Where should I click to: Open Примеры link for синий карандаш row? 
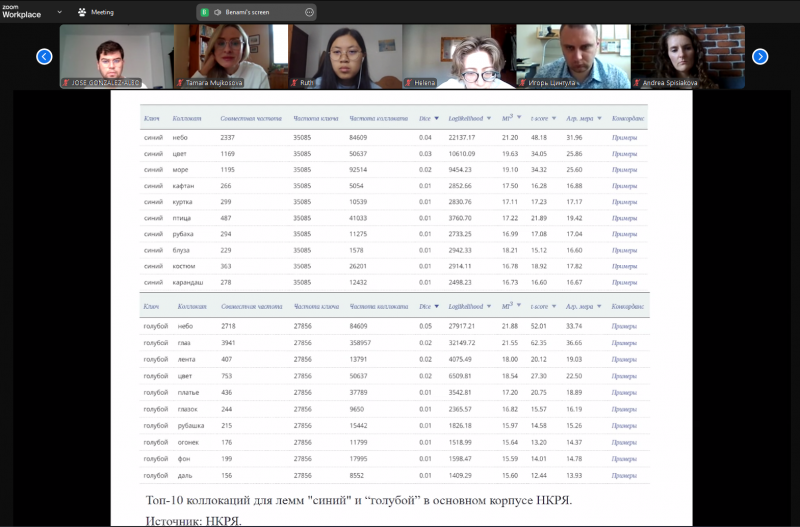tap(624, 283)
